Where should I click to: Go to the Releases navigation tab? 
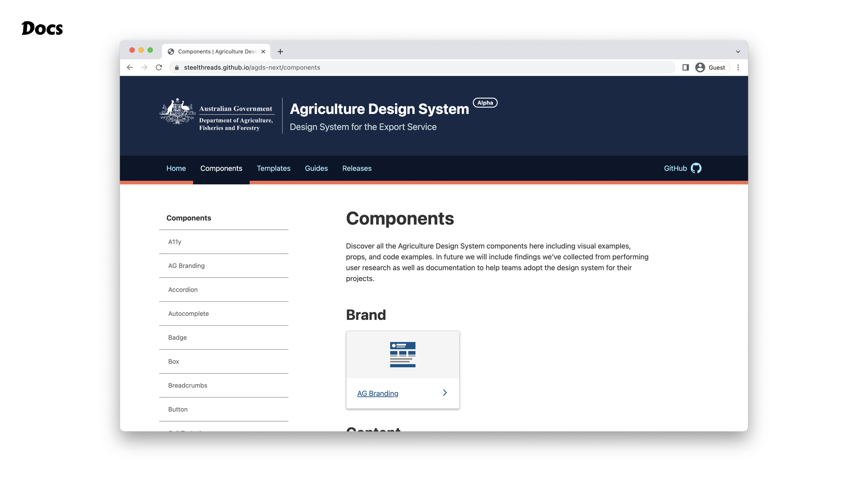(357, 168)
